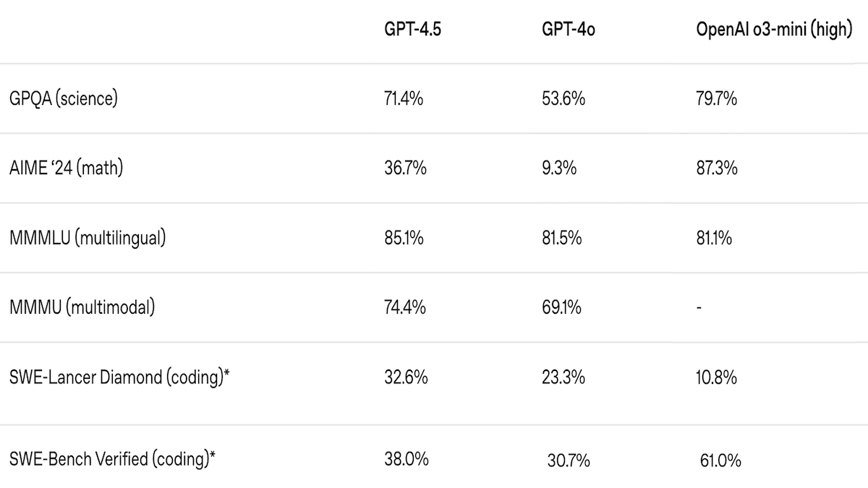
Task: Click the 79.7% GPQA score cell
Action: pos(716,98)
